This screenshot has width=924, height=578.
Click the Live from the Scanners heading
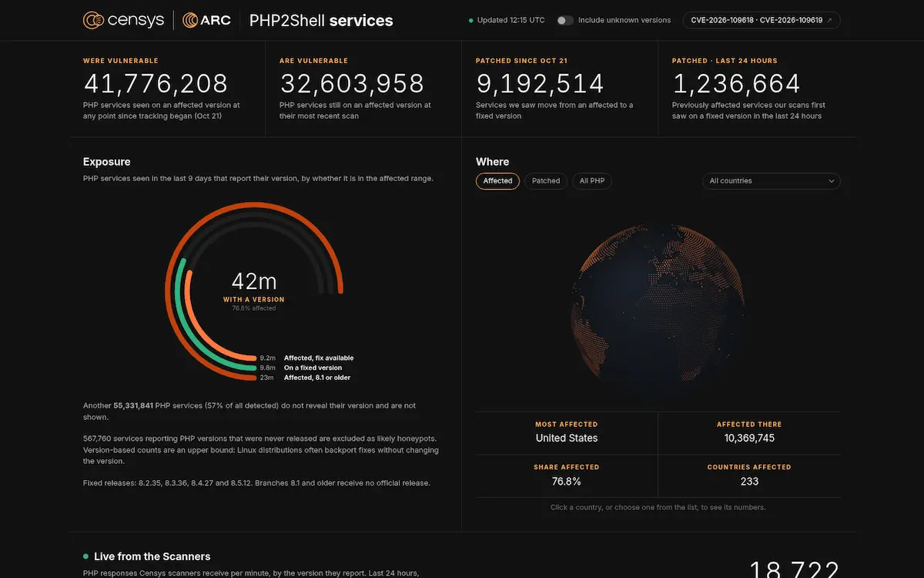coord(152,556)
